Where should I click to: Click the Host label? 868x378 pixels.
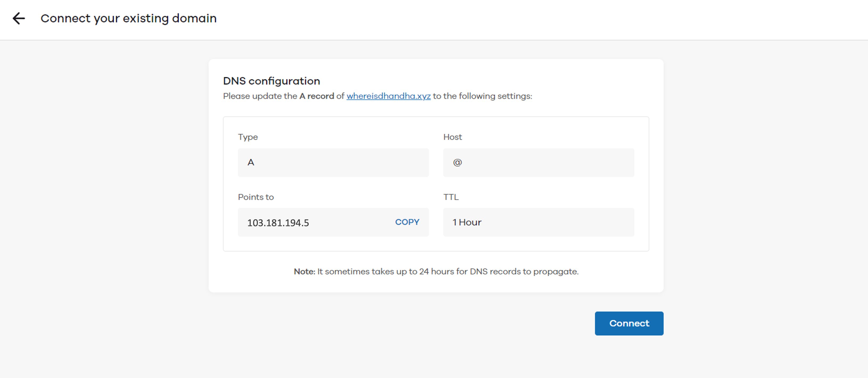(453, 137)
